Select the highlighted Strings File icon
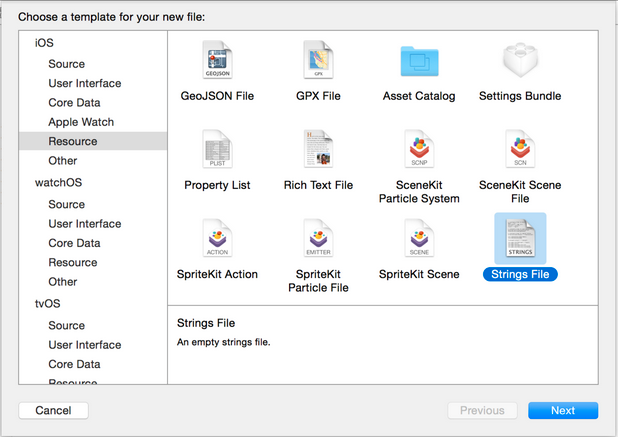This screenshot has height=437, width=621. click(520, 238)
